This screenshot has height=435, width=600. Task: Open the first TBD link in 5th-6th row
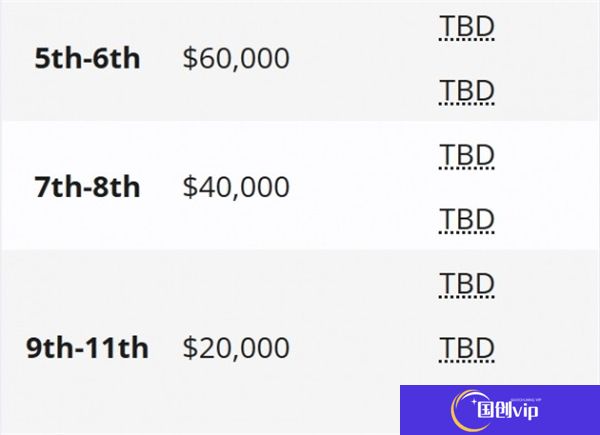(467, 27)
